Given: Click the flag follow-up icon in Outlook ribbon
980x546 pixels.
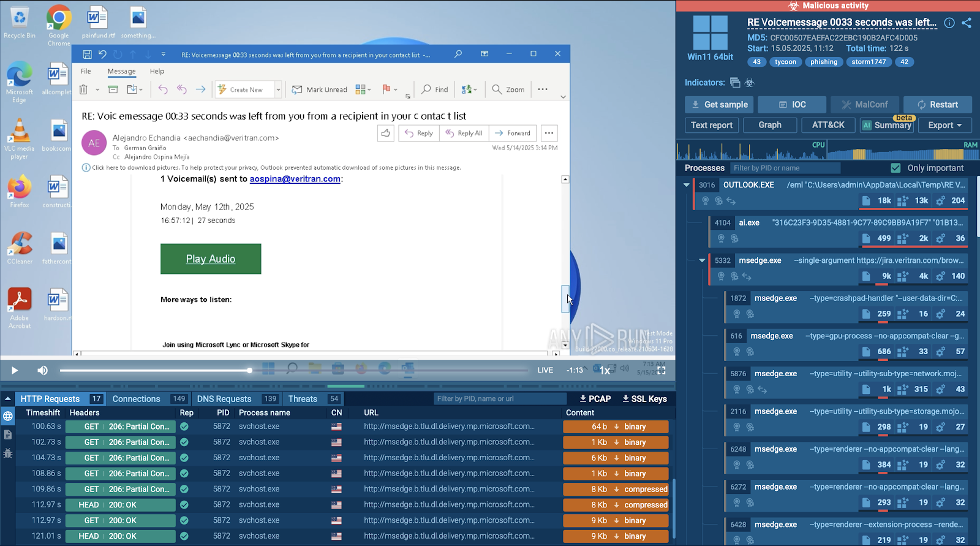Looking at the screenshot, I should [x=386, y=89].
